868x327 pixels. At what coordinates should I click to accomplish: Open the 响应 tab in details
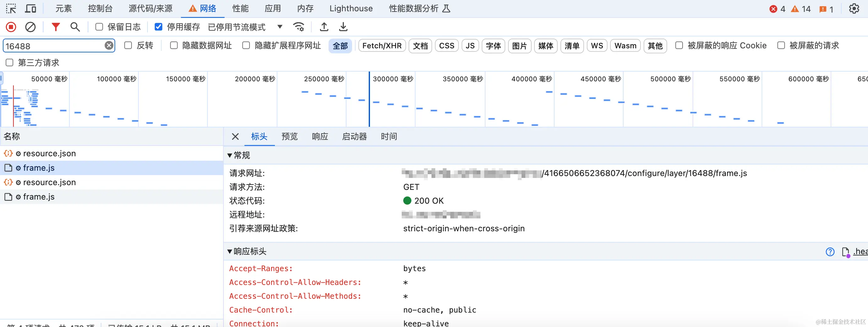(320, 137)
